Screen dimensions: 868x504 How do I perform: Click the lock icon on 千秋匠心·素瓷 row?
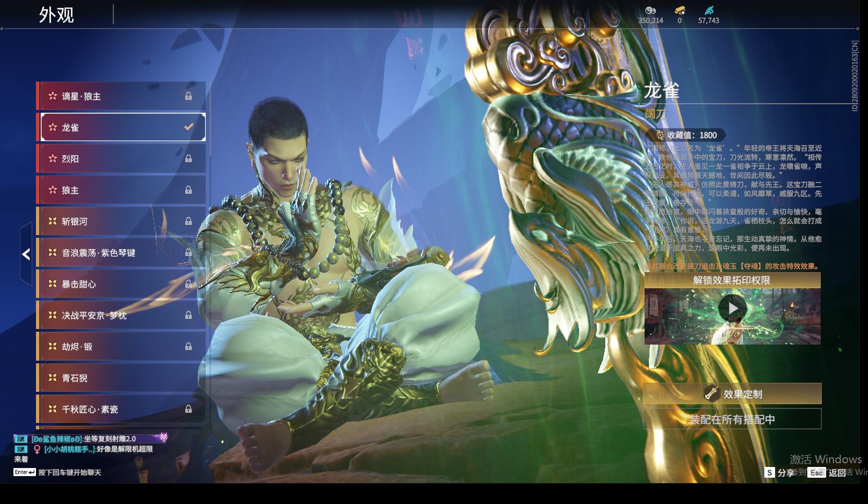click(189, 409)
